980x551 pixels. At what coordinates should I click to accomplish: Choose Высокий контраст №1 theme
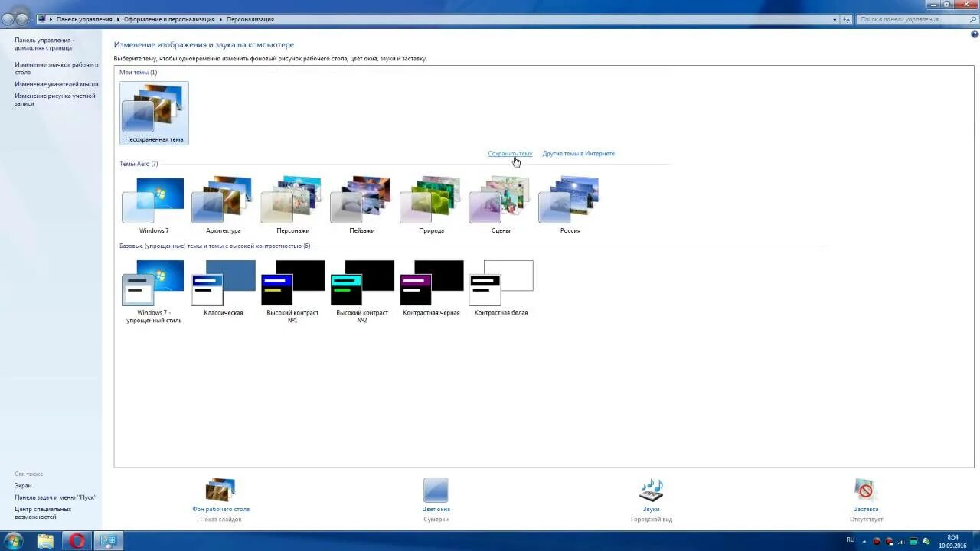(x=292, y=291)
